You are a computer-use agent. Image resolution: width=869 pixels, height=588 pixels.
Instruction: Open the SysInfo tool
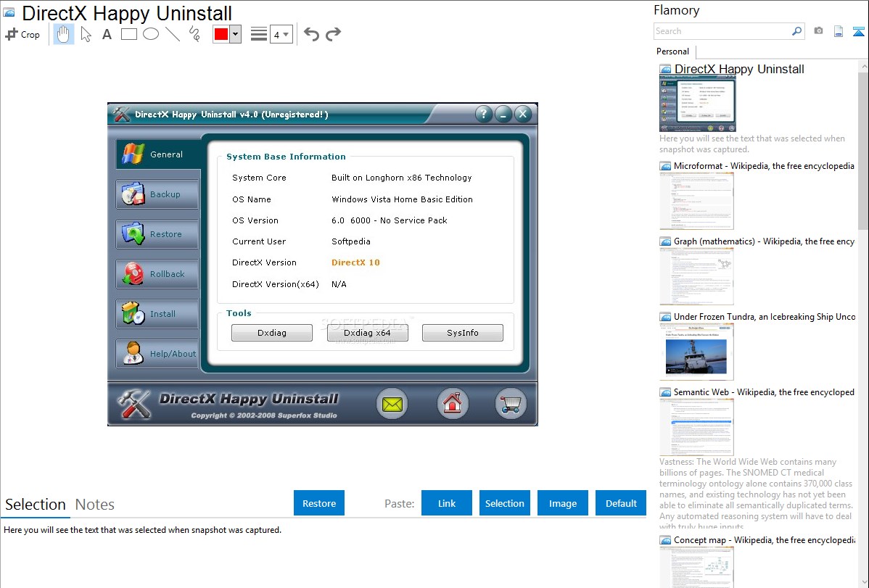coord(463,333)
